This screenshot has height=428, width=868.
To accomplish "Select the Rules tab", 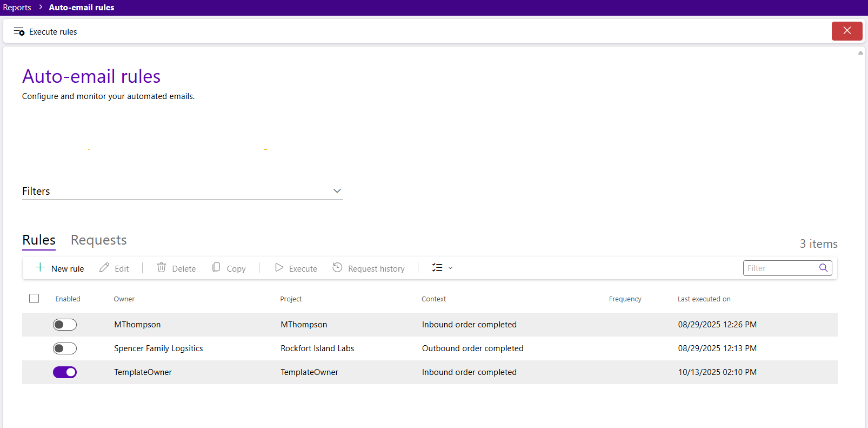I will [x=39, y=240].
